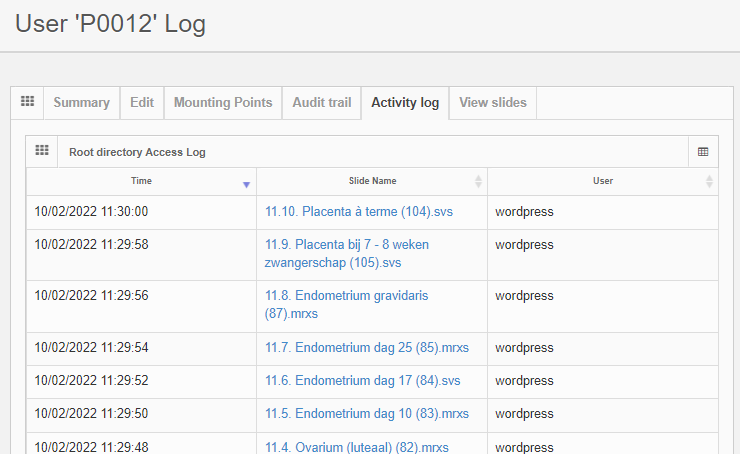Go to the Mounting Points tab
The height and width of the screenshot is (454, 740).
pyautogui.click(x=222, y=103)
